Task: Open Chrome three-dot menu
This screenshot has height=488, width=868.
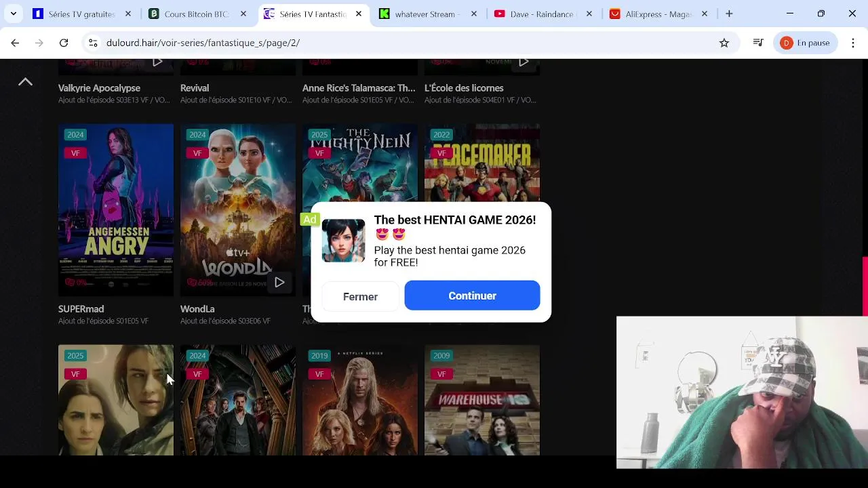Action: pyautogui.click(x=853, y=43)
